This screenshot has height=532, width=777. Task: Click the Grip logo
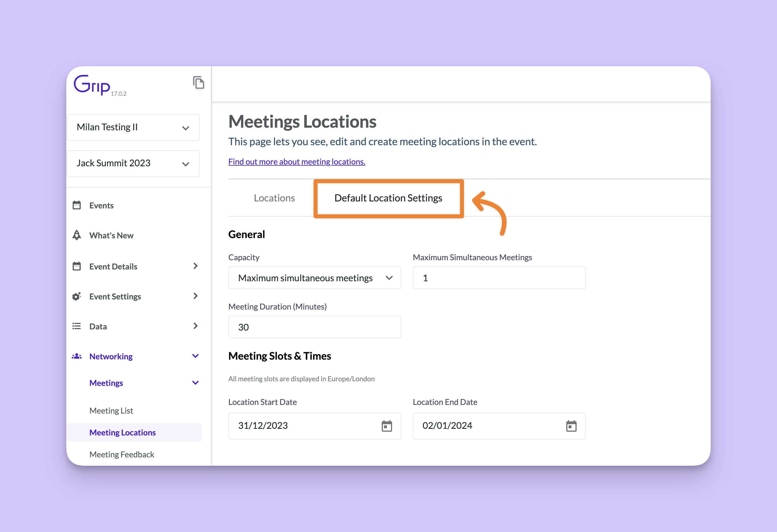coord(92,85)
